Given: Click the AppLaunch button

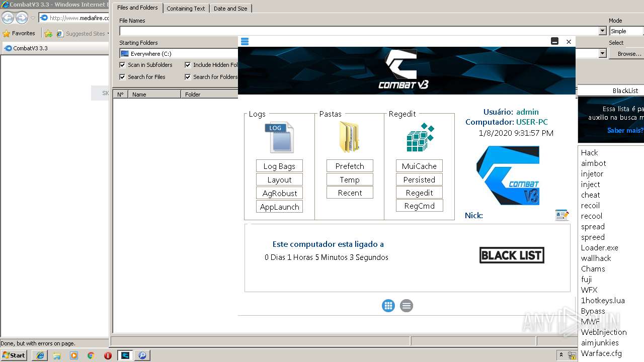Looking at the screenshot, I should tap(279, 207).
